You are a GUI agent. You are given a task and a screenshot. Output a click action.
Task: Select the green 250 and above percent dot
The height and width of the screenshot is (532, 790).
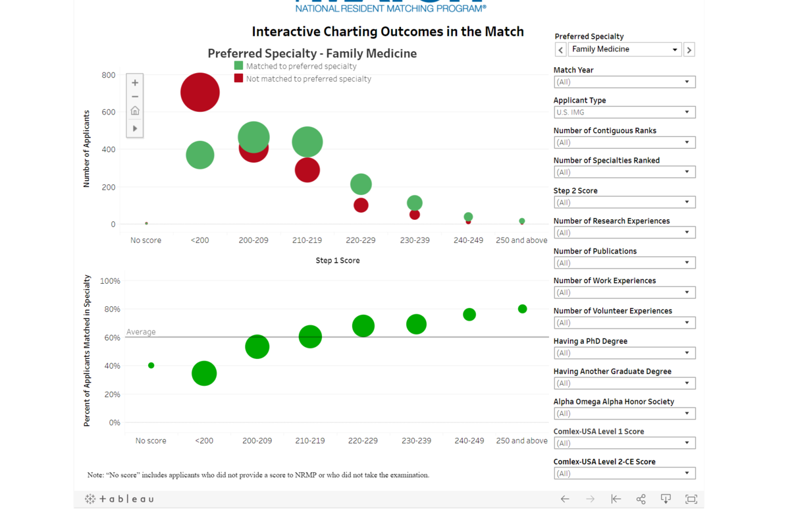[523, 309]
